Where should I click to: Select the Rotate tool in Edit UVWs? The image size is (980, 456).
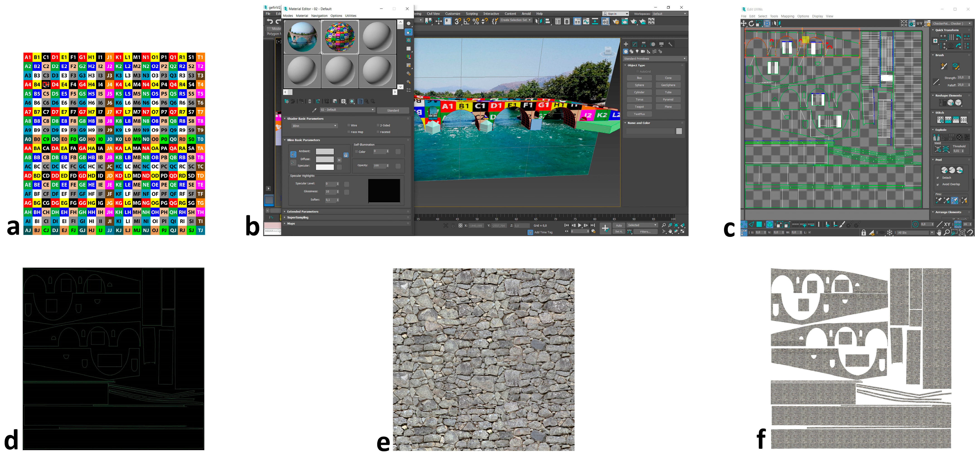click(751, 24)
